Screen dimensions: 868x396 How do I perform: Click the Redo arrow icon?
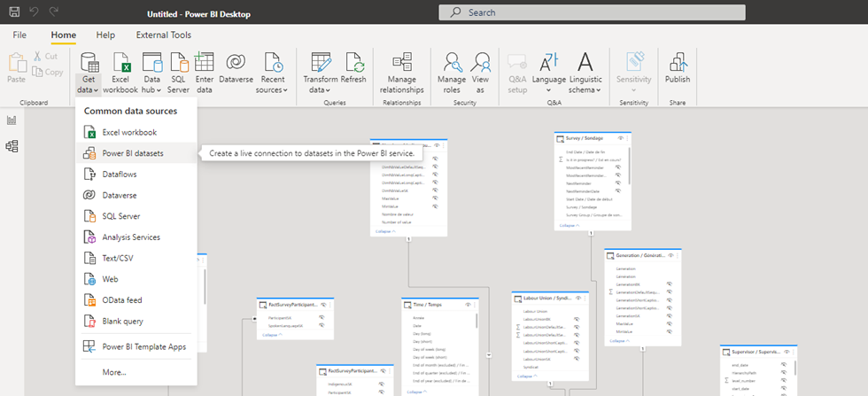(x=54, y=12)
